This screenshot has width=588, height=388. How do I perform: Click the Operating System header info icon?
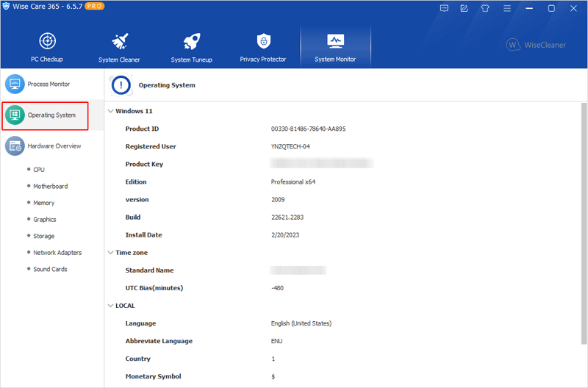[121, 85]
